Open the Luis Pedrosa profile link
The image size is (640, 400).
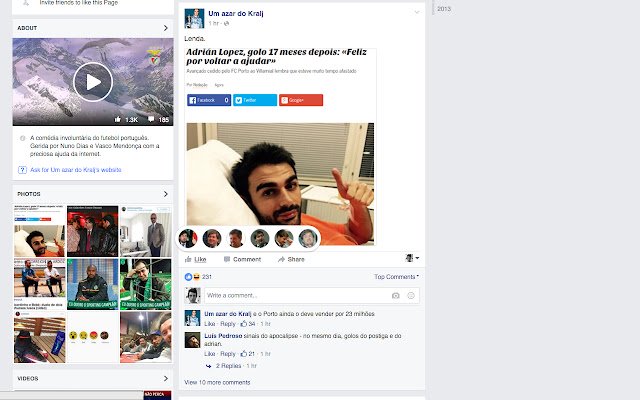click(x=223, y=336)
